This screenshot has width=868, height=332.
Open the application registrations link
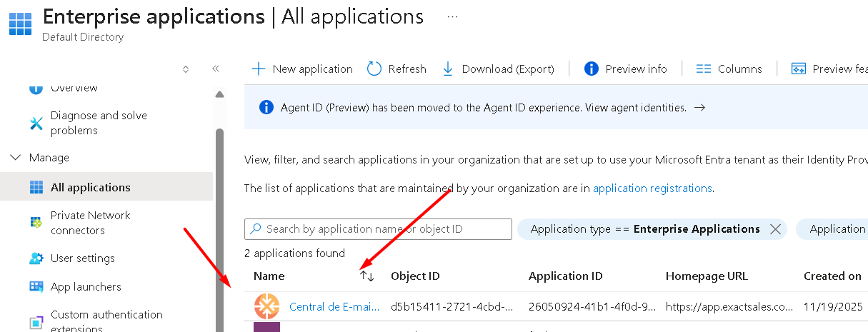pyautogui.click(x=652, y=188)
